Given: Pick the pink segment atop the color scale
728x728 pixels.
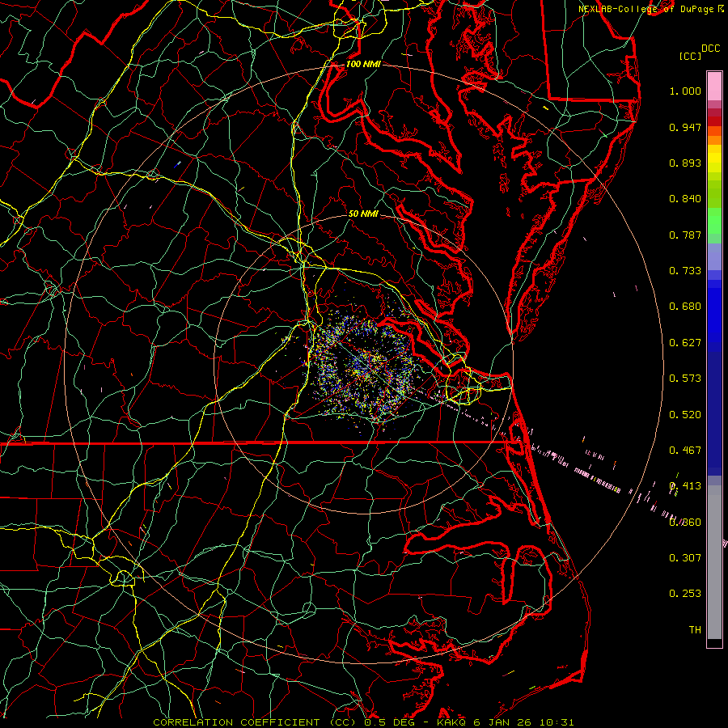Looking at the screenshot, I should [x=714, y=86].
